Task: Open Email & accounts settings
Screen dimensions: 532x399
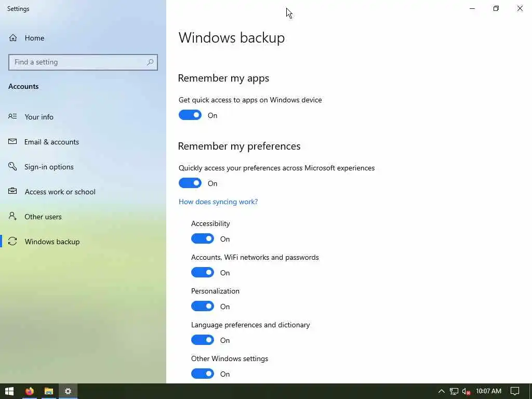Action: [83, 142]
